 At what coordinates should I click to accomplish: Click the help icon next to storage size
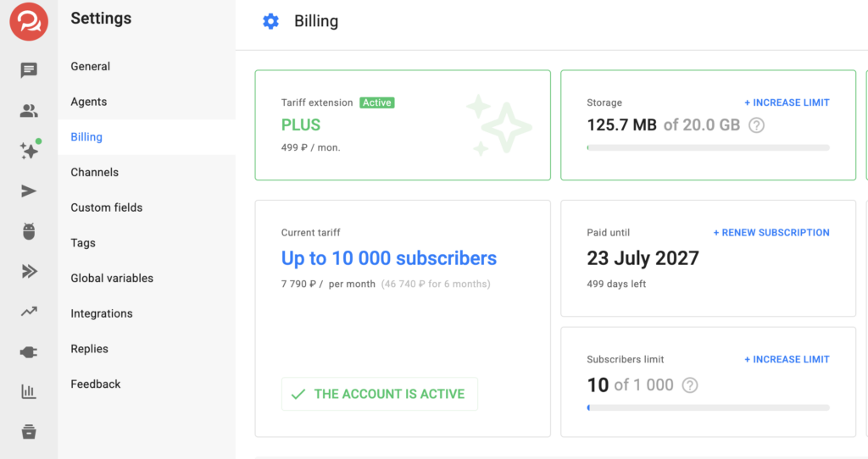click(757, 125)
